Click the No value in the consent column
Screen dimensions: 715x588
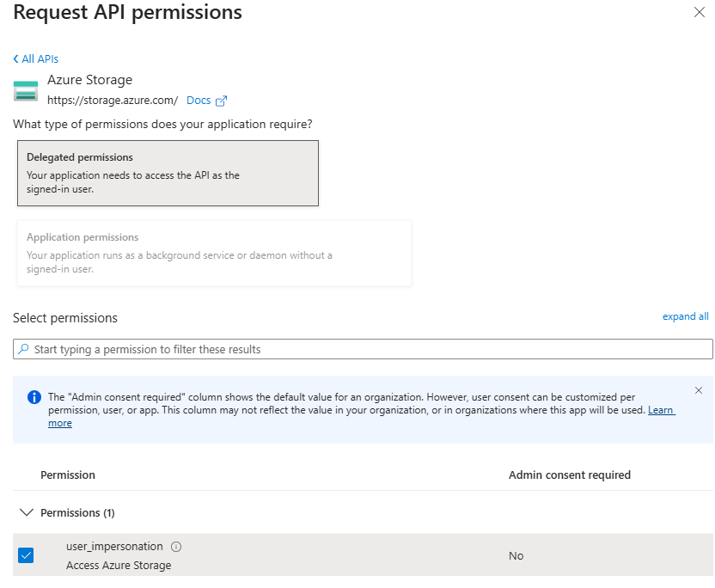[x=516, y=555]
